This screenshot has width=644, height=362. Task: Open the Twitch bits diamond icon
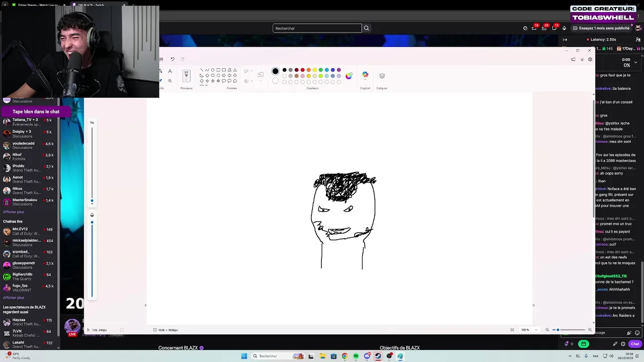564,28
